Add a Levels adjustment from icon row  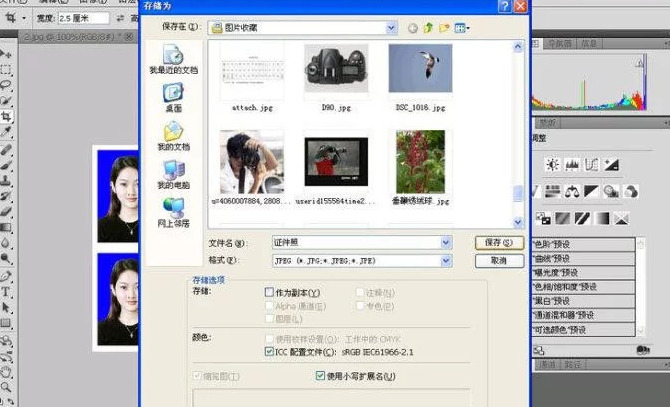[x=572, y=164]
